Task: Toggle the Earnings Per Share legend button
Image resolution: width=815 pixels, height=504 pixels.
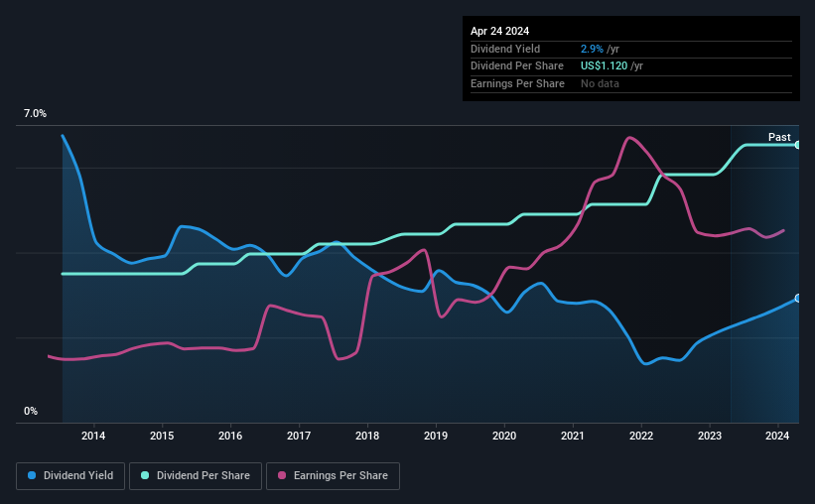Action: tap(333, 476)
